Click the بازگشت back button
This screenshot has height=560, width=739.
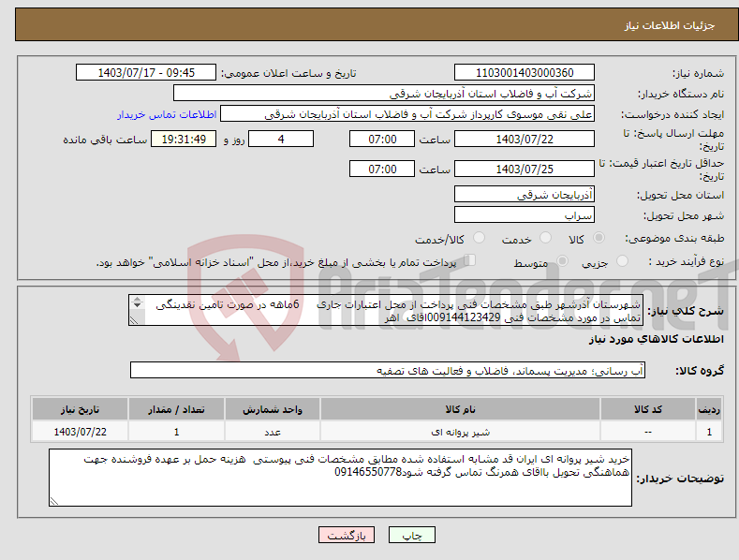(347, 535)
